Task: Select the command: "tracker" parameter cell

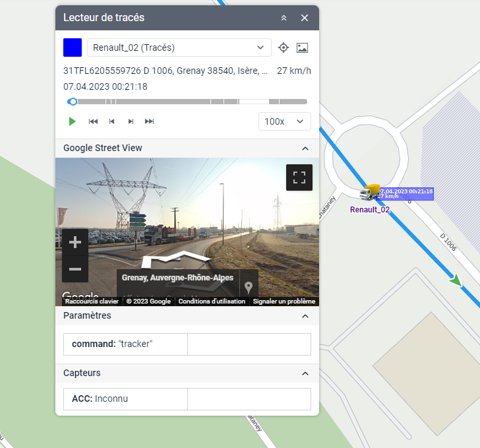Action: 125,344
